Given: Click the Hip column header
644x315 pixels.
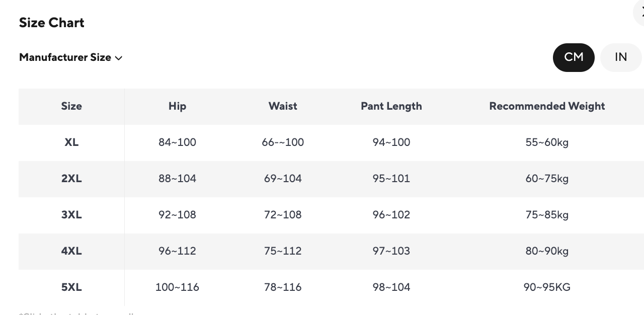Looking at the screenshot, I should 177,106.
